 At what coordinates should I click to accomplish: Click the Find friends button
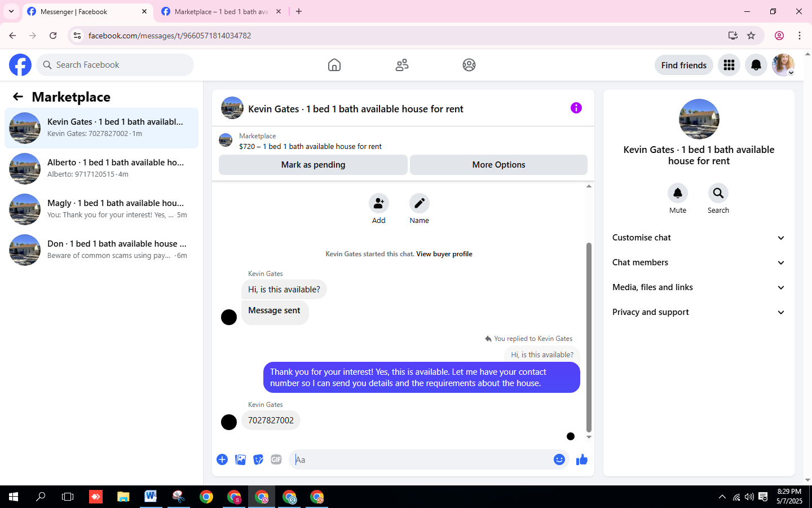click(x=683, y=65)
